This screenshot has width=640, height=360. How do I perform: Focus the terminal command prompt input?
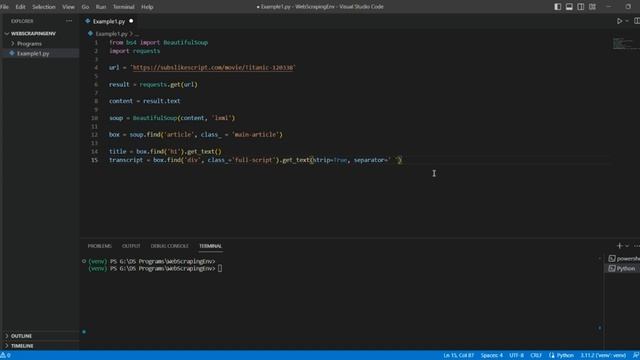tap(220, 269)
